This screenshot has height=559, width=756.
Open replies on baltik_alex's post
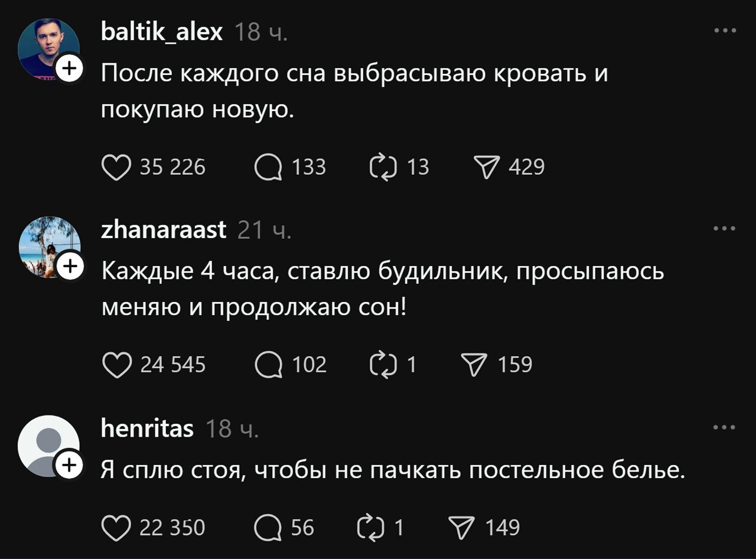click(268, 168)
